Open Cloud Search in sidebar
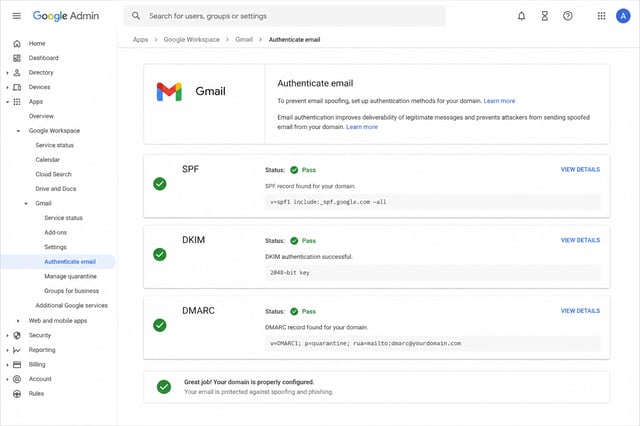 coord(53,174)
